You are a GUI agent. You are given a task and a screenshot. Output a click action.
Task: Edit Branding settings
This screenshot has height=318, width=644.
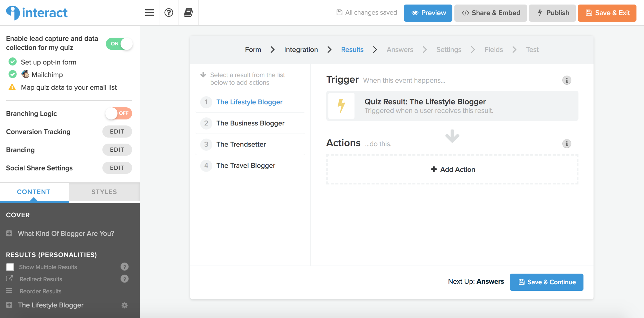pyautogui.click(x=117, y=150)
